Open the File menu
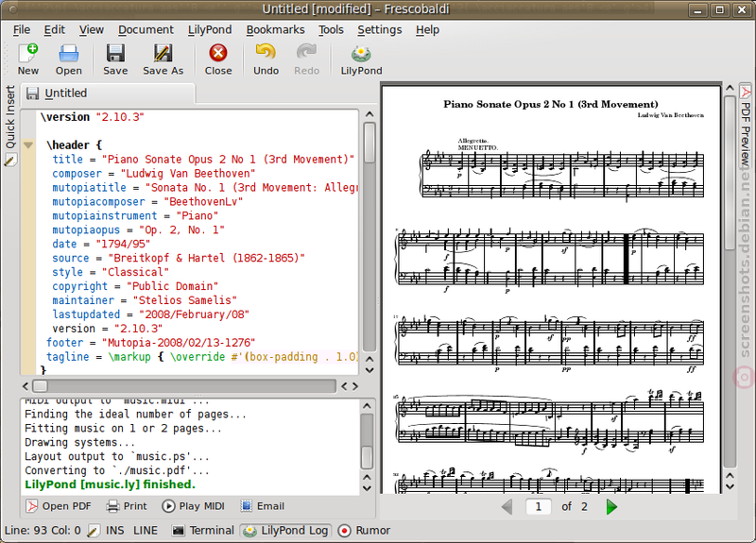 pos(21,30)
